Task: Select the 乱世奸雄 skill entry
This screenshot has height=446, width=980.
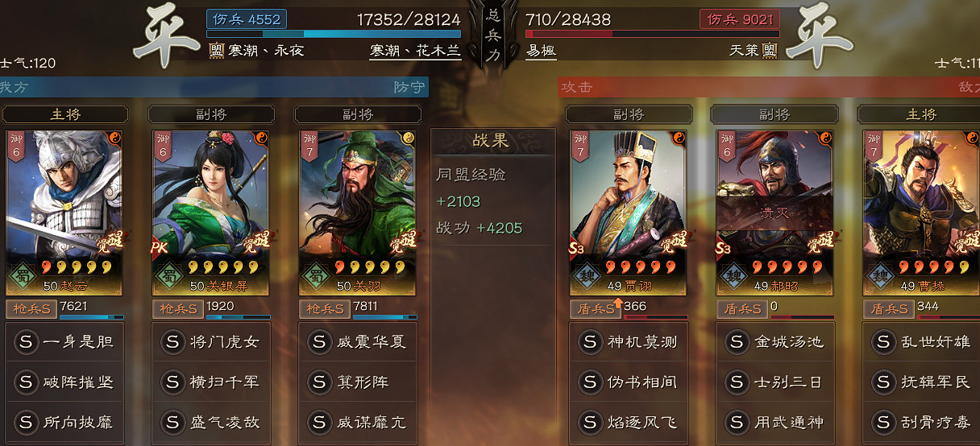Action: (922, 342)
